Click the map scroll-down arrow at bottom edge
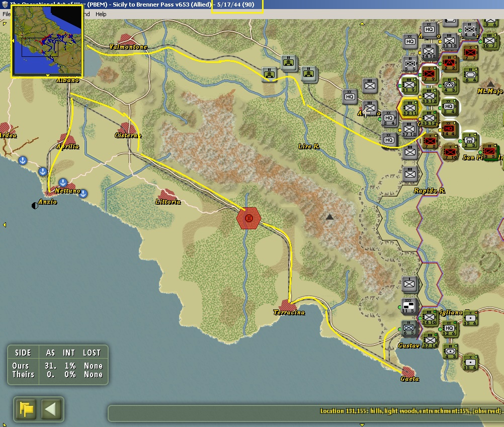Viewport: 504px width, 427px height. click(362, 425)
